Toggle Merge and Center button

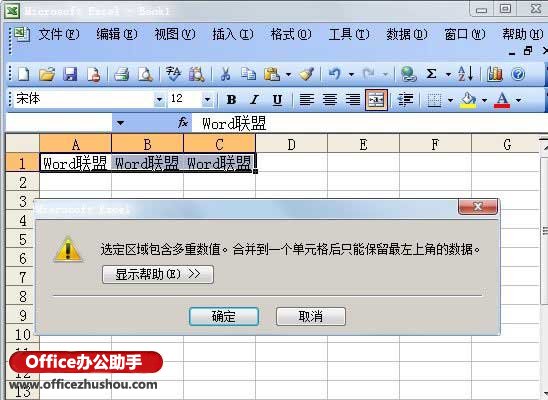(376, 100)
